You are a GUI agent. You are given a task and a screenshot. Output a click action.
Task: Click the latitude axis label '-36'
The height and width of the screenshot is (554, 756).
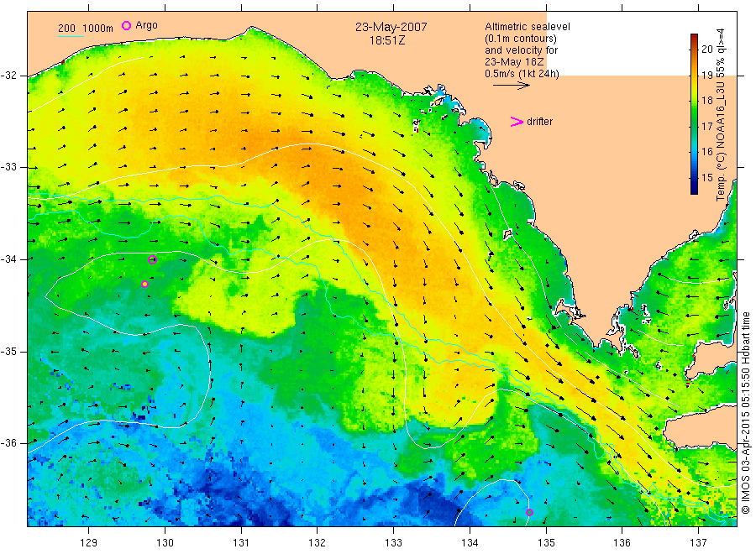click(8, 443)
